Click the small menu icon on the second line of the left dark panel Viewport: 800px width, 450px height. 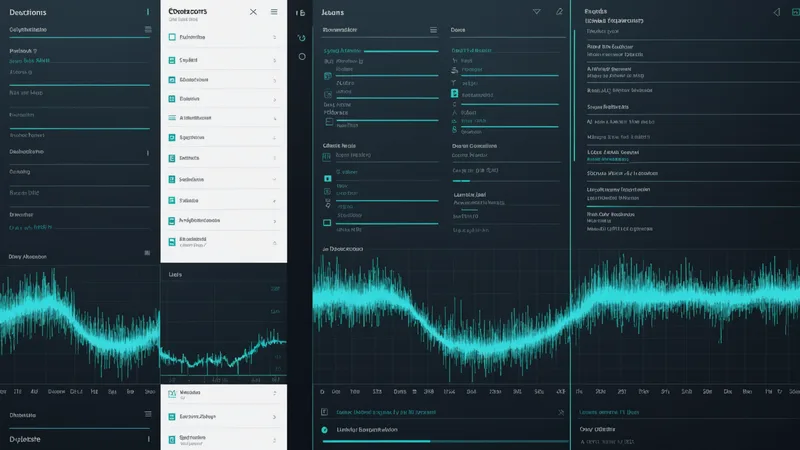[x=148, y=30]
